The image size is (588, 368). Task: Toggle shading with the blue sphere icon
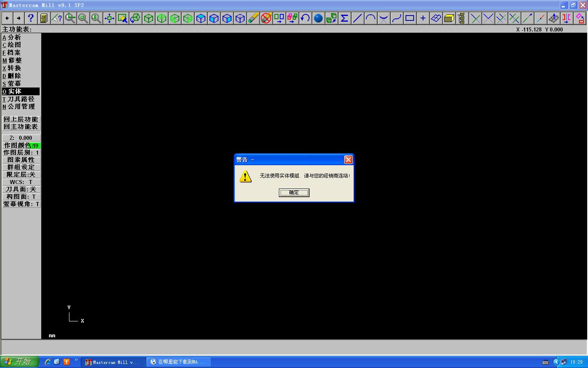(318, 18)
